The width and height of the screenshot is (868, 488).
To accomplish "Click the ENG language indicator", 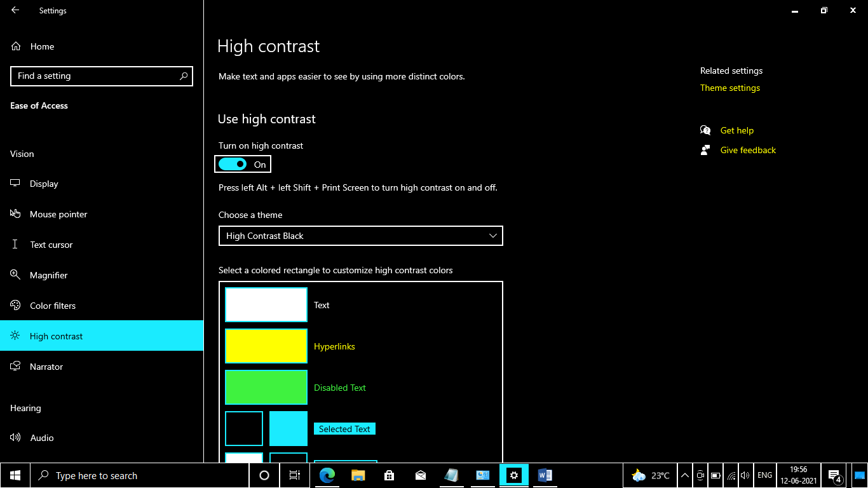I will click(765, 475).
